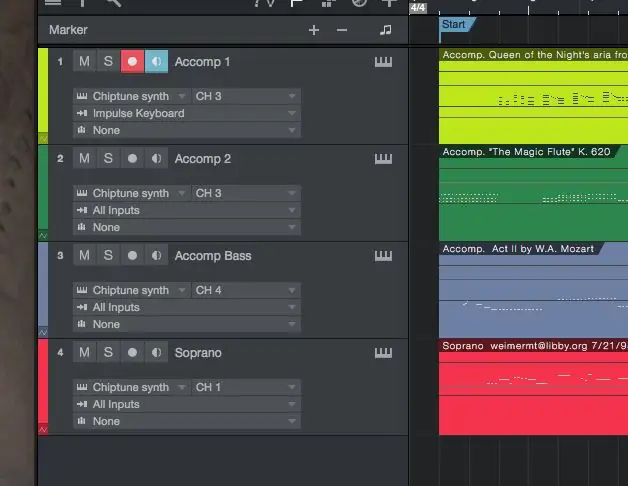The image size is (628, 486).
Task: Open Accomp Bass CH 4 channel dropdown
Action: pyautogui.click(x=246, y=290)
